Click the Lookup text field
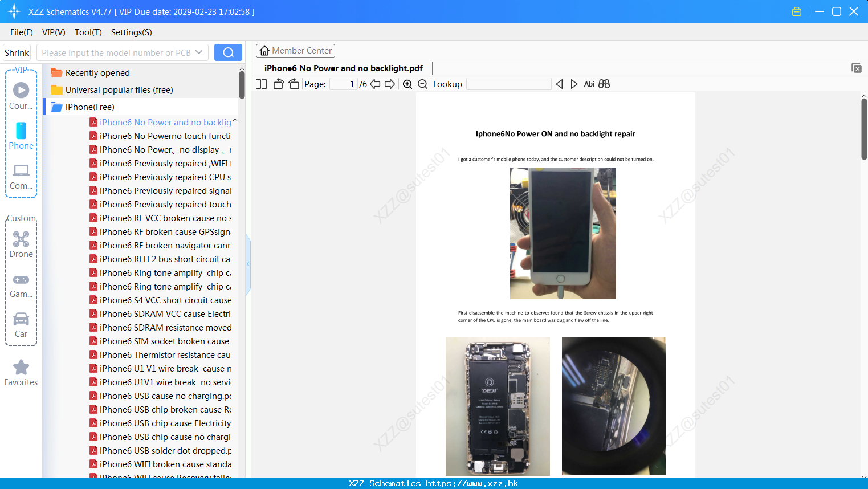The width and height of the screenshot is (868, 489). click(x=508, y=84)
